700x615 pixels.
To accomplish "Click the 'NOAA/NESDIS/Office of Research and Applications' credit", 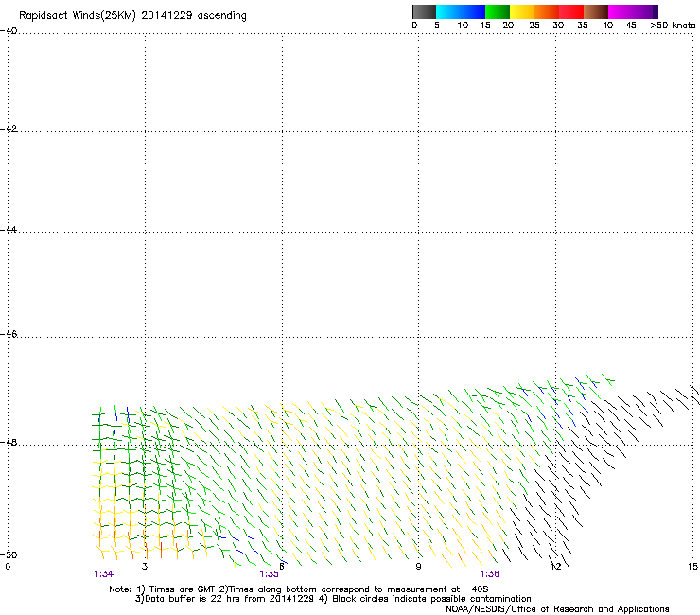I will point(557,609).
